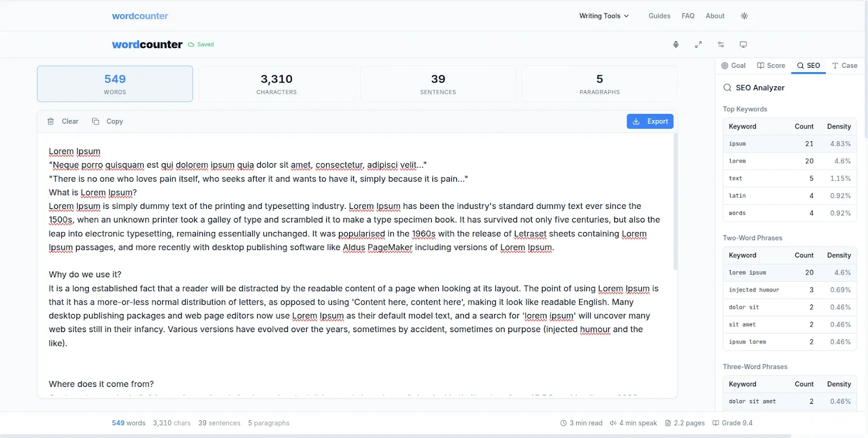Screen dimensions: 868x438
Task: Open the settings sliders icon
Action: tap(721, 45)
